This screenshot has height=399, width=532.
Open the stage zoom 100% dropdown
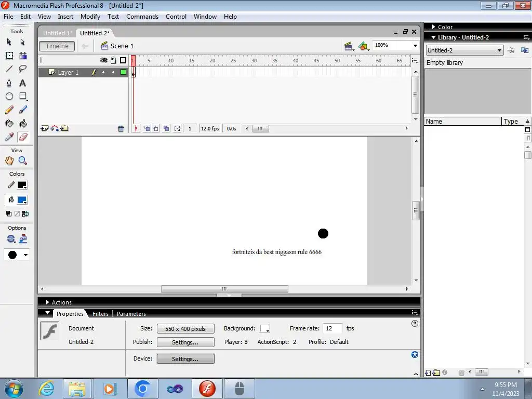click(x=415, y=46)
